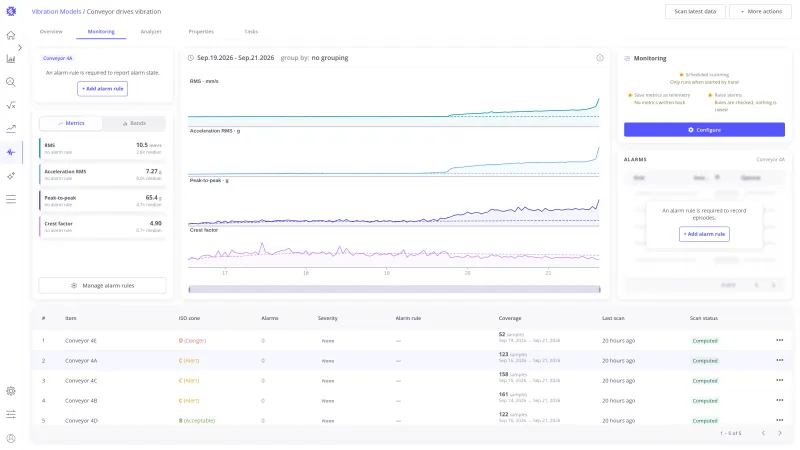Viewport: 800px width, 450px height.
Task: Open the hamburger list sidebar icon
Action: 11,199
